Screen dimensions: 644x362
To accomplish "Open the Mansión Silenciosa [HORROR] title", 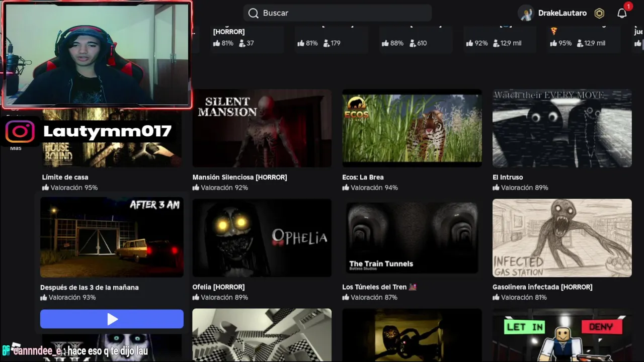I will click(239, 177).
